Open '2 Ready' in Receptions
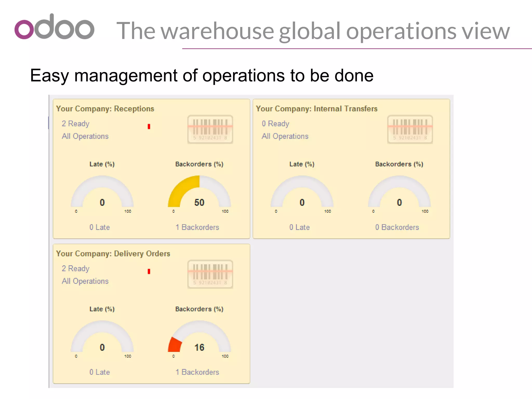Screen dimensions: 532x399 [76, 124]
